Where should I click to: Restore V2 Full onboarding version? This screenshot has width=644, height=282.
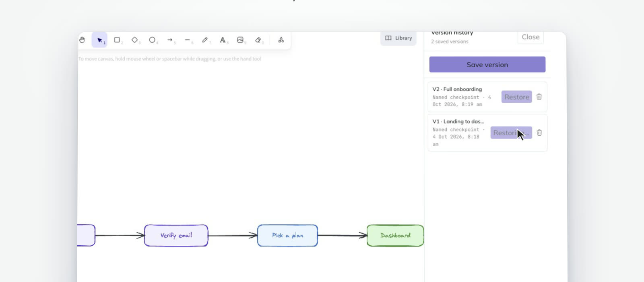point(516,97)
